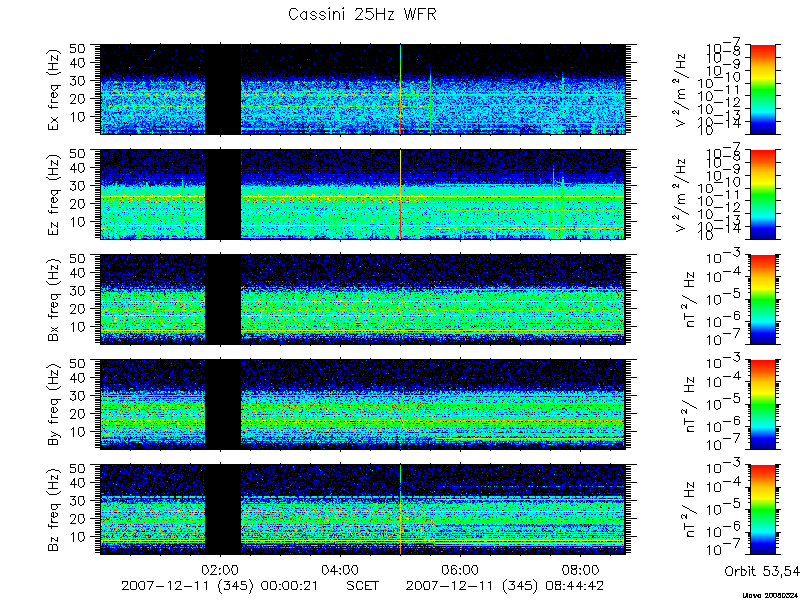Click the By freq (Hz) axis label
This screenshot has width=800, height=600.
click(x=55, y=404)
